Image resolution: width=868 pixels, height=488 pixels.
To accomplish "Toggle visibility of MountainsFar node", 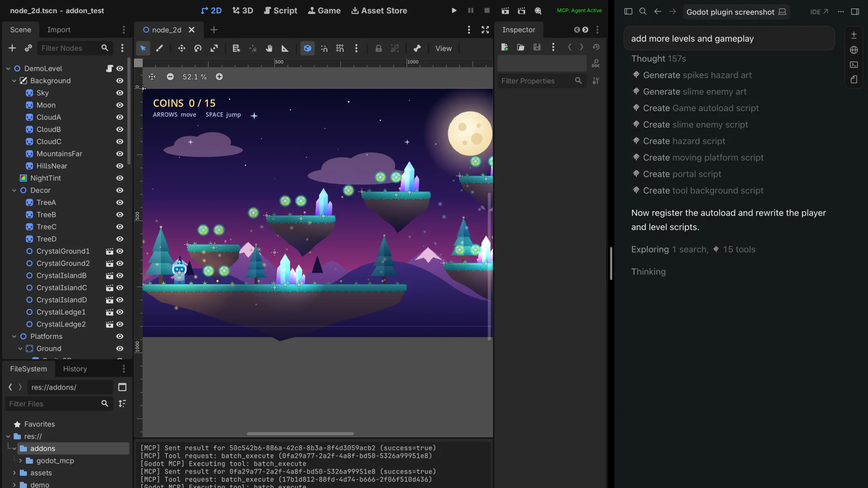I will [120, 154].
